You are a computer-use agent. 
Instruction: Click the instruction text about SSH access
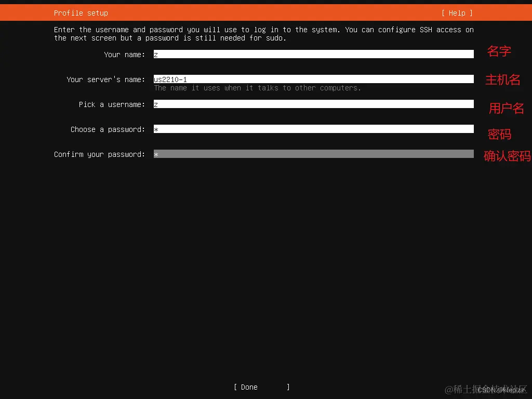click(263, 34)
